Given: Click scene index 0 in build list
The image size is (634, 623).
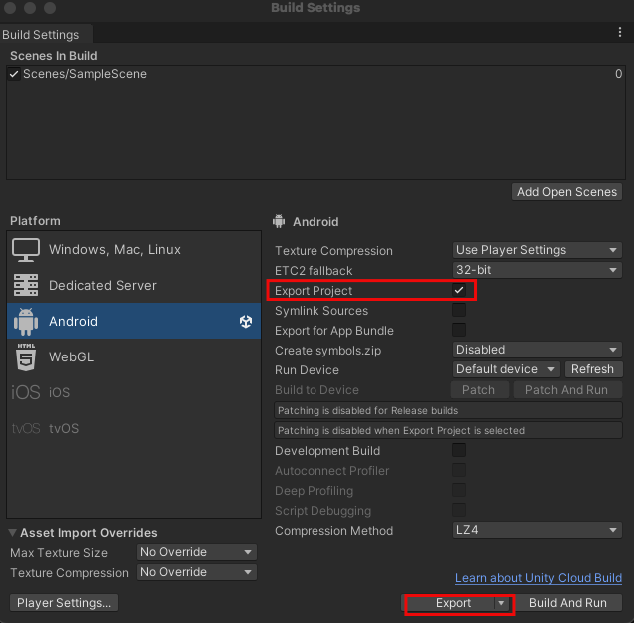Looking at the screenshot, I should tap(618, 74).
